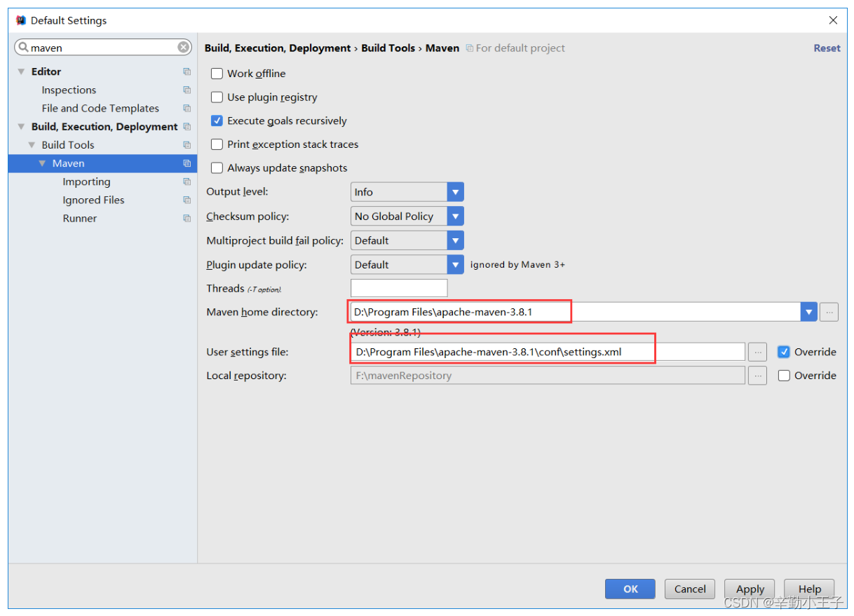The width and height of the screenshot is (854, 616).
Task: Collapse the Build Tools node
Action: tap(32, 145)
